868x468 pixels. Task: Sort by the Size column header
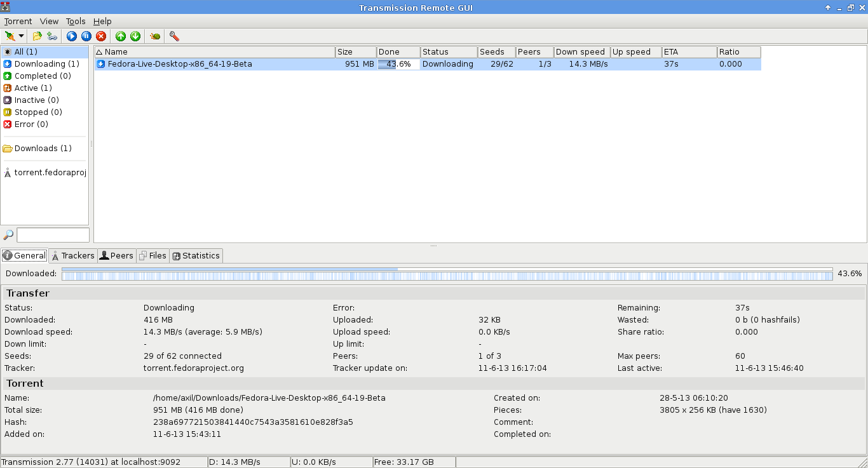[356, 52]
